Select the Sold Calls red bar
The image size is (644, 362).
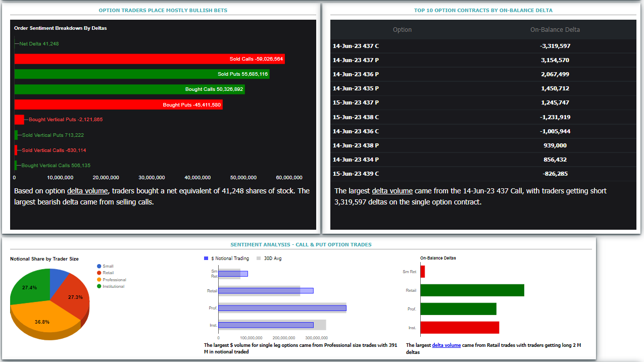pyautogui.click(x=150, y=59)
